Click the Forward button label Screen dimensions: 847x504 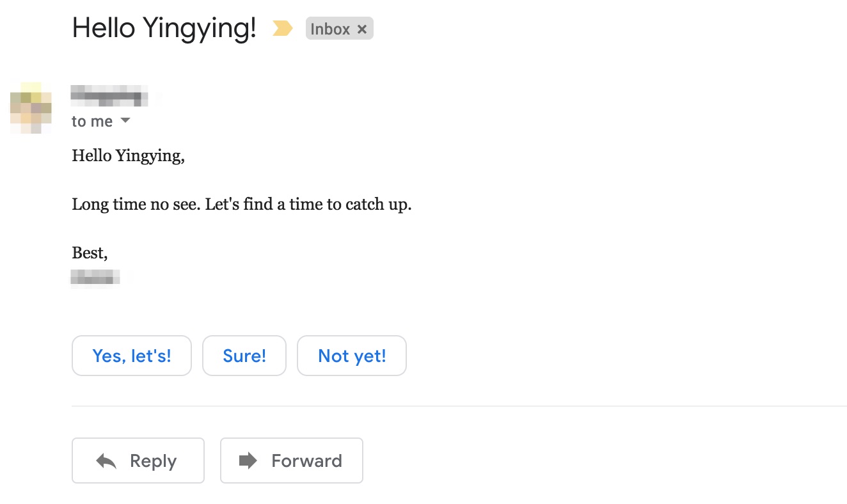coord(306,461)
